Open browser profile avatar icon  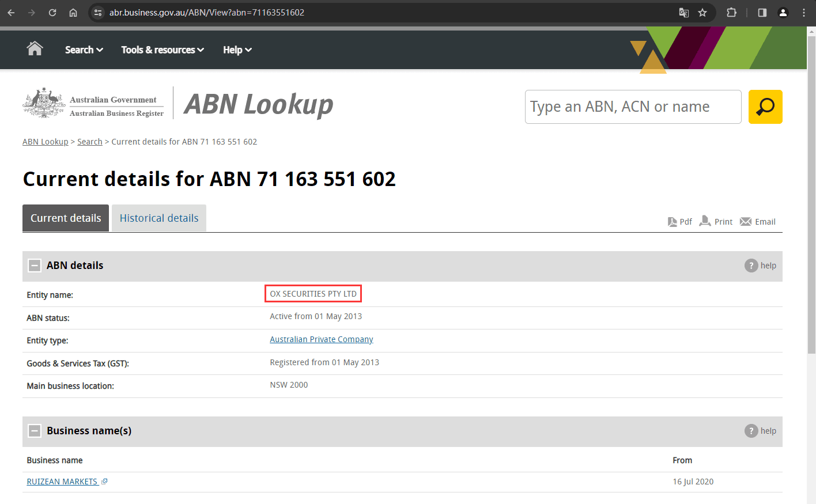[783, 13]
